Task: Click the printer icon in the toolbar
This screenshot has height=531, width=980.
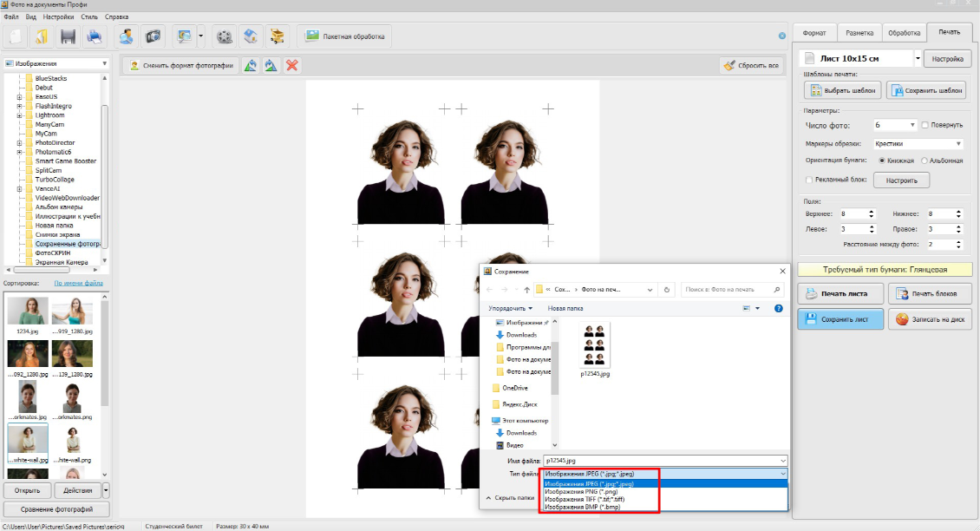Action: (94, 36)
